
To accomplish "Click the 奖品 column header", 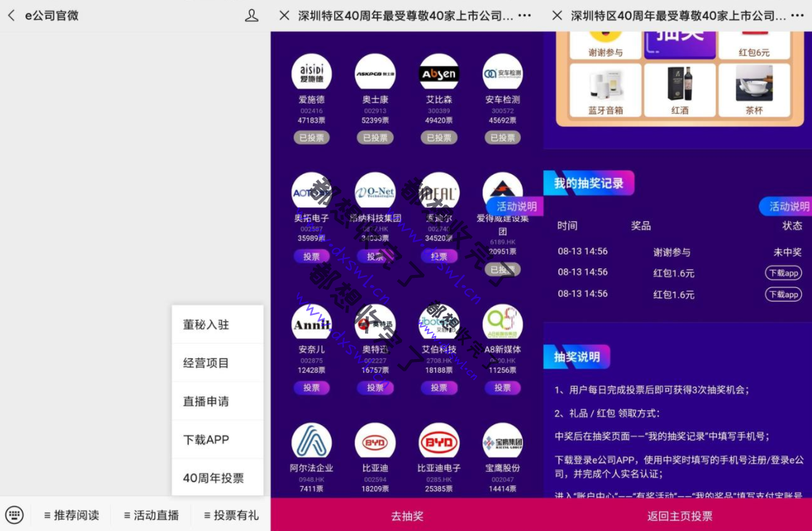I will (x=641, y=226).
